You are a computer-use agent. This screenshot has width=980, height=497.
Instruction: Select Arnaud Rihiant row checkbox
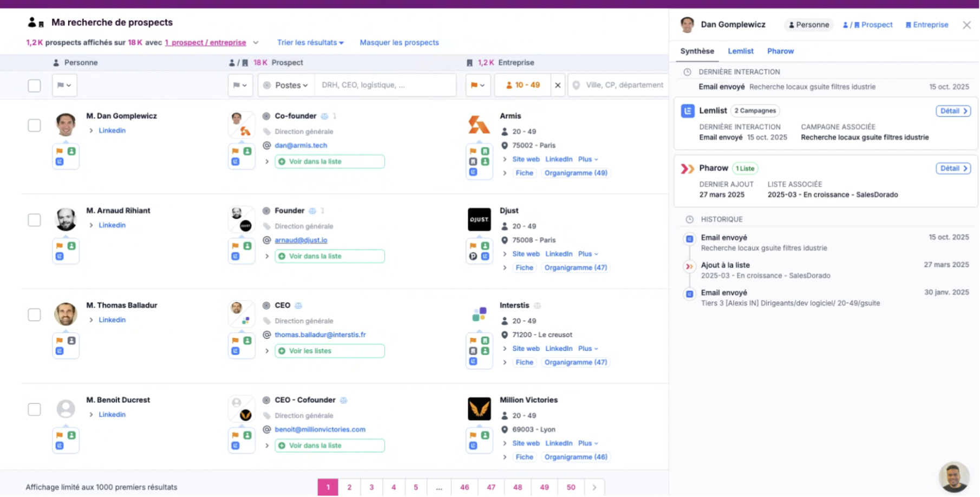click(34, 220)
